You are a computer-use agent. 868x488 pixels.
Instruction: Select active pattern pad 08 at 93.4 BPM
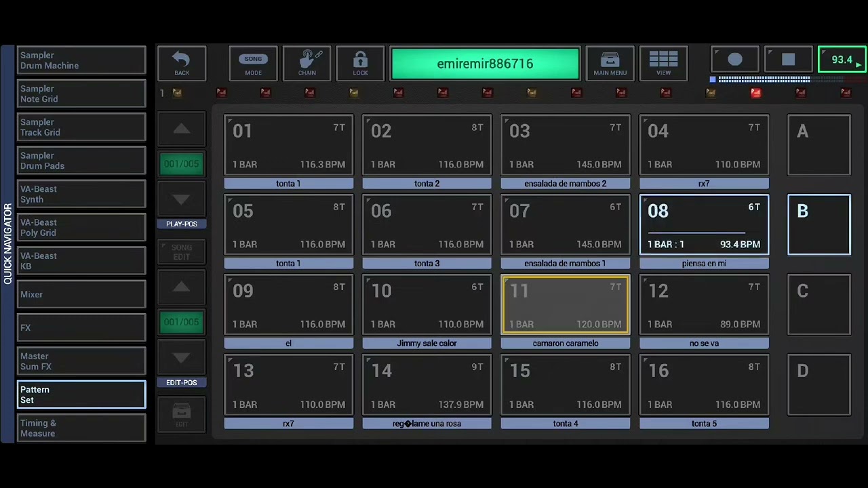coord(704,225)
